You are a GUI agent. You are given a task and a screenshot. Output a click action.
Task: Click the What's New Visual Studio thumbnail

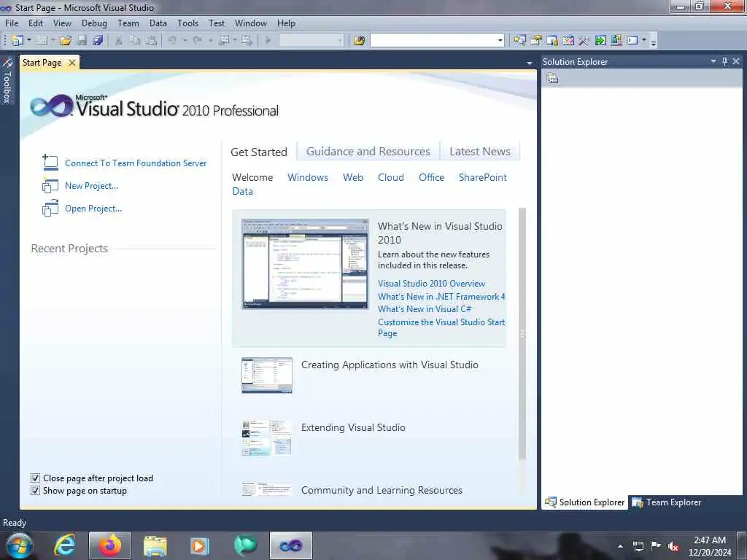point(305,264)
